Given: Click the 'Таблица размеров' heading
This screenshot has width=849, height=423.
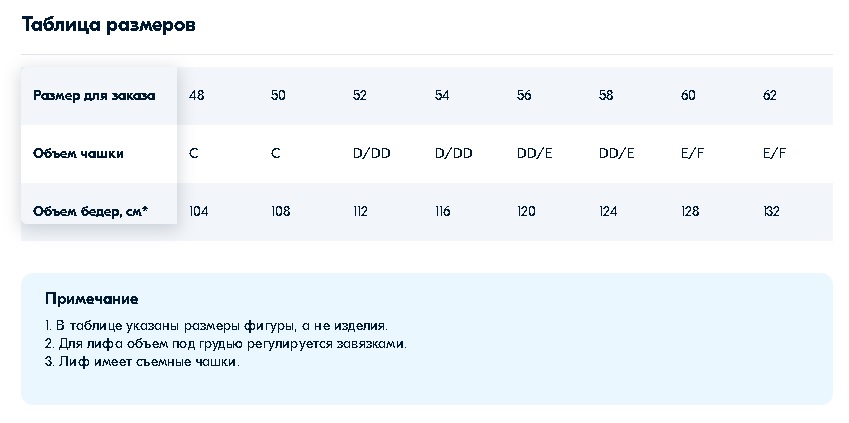Looking at the screenshot, I should coord(108,25).
